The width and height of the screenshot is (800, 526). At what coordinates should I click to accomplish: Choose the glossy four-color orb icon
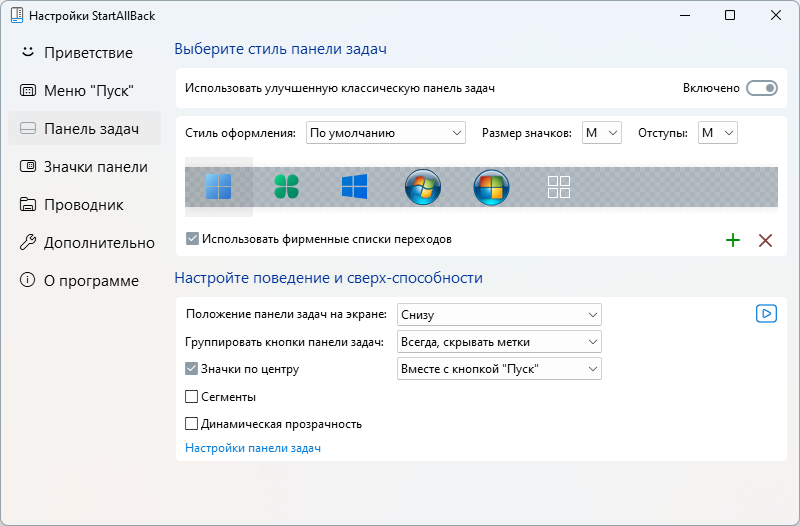click(491, 187)
